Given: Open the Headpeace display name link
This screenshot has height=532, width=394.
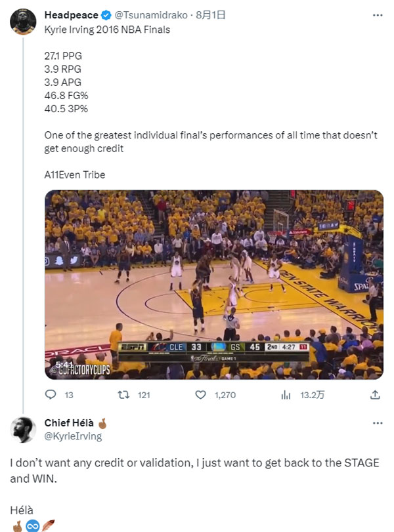Looking at the screenshot, I should [x=71, y=15].
